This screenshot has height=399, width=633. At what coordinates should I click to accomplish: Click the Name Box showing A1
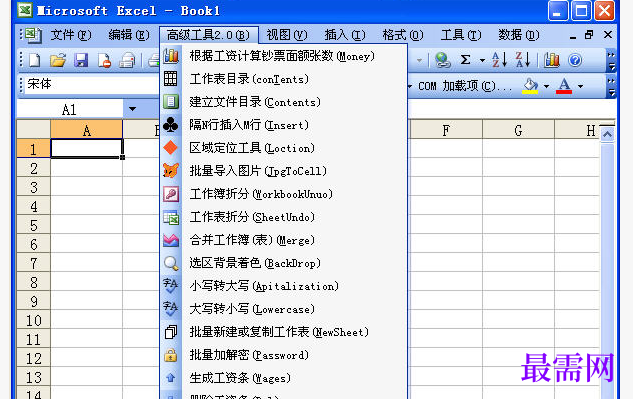click(69, 109)
